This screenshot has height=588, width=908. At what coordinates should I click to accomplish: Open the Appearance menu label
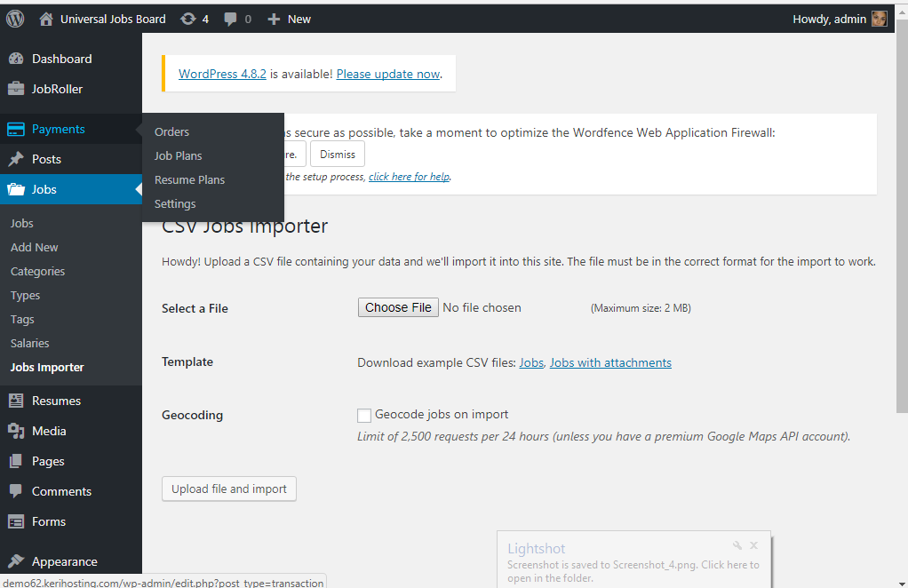(x=64, y=561)
